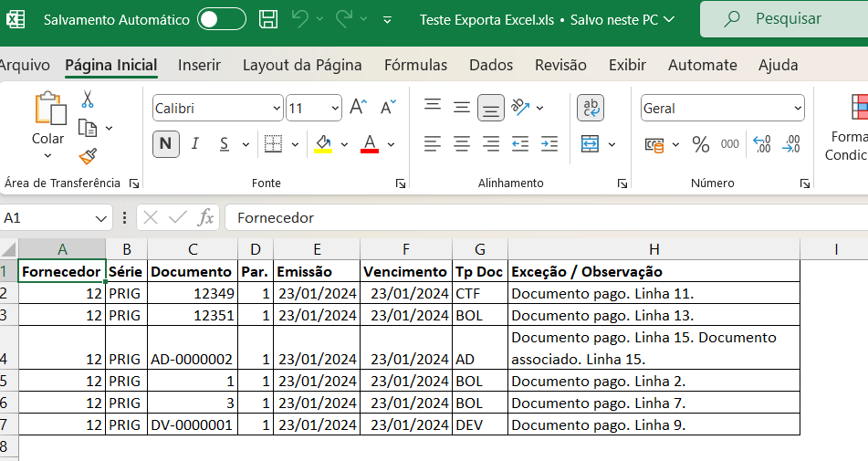Redo the last action
The image size is (868, 461).
(344, 19)
